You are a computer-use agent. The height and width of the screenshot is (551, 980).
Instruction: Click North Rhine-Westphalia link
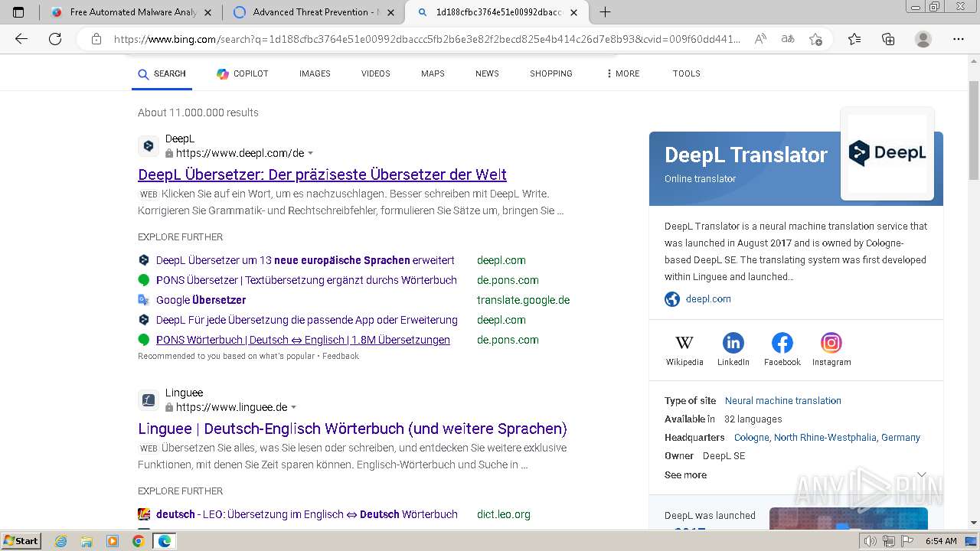tap(825, 438)
